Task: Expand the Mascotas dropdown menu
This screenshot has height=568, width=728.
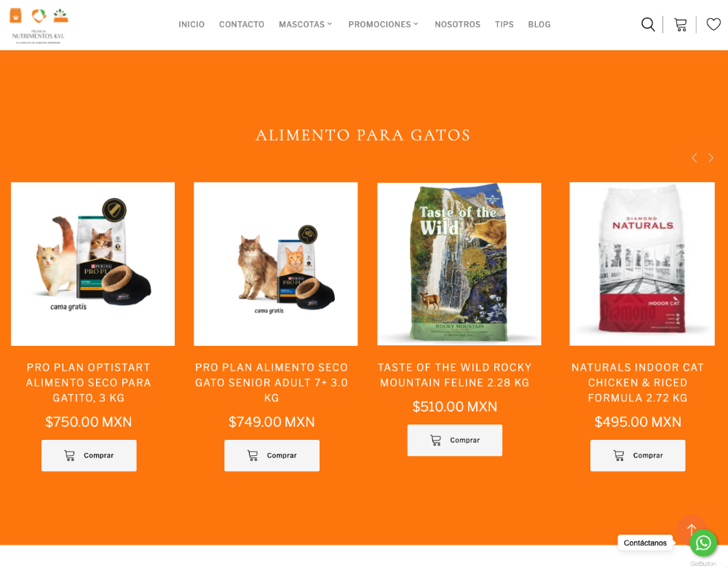Action: 306,24
